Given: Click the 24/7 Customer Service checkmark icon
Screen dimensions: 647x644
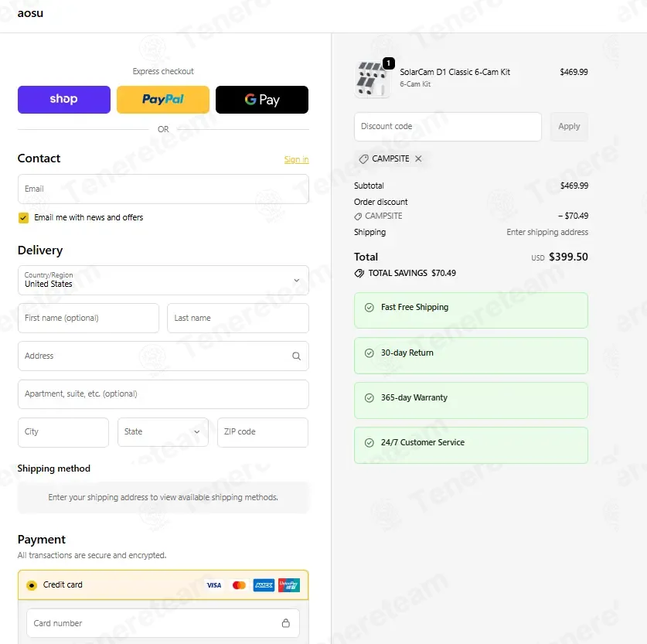Looking at the screenshot, I should pyautogui.click(x=369, y=443).
